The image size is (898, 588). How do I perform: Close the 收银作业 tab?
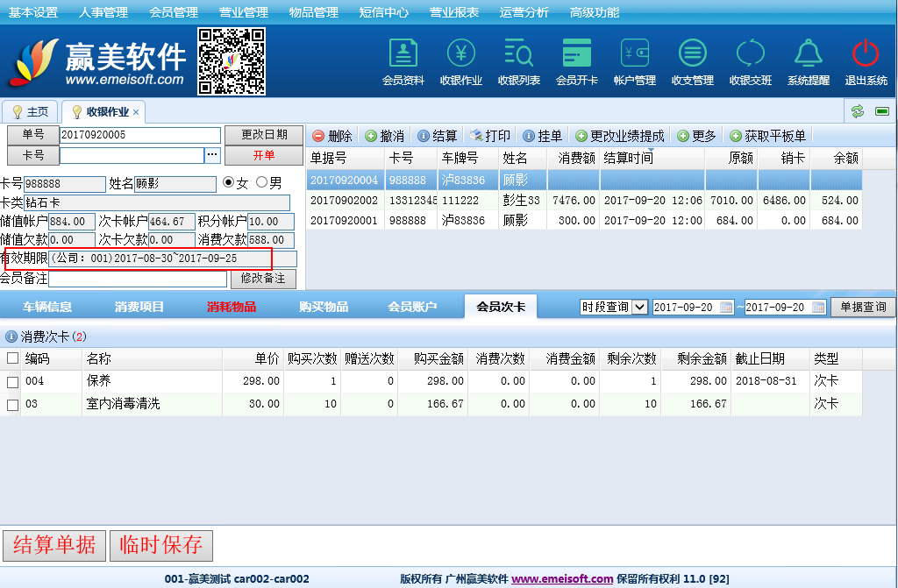(136, 112)
